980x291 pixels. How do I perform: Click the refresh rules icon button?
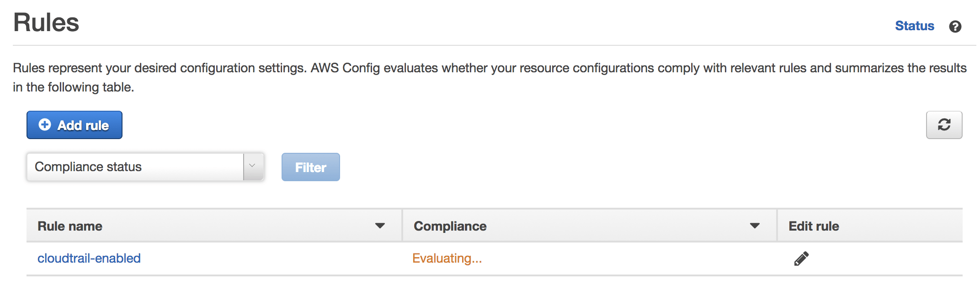click(944, 125)
